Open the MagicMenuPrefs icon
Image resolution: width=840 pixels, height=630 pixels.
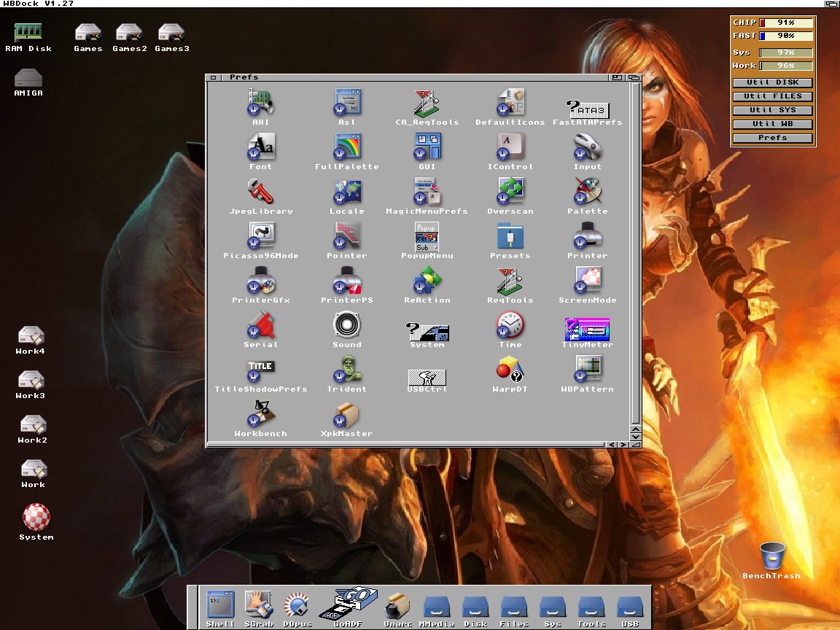(x=427, y=192)
